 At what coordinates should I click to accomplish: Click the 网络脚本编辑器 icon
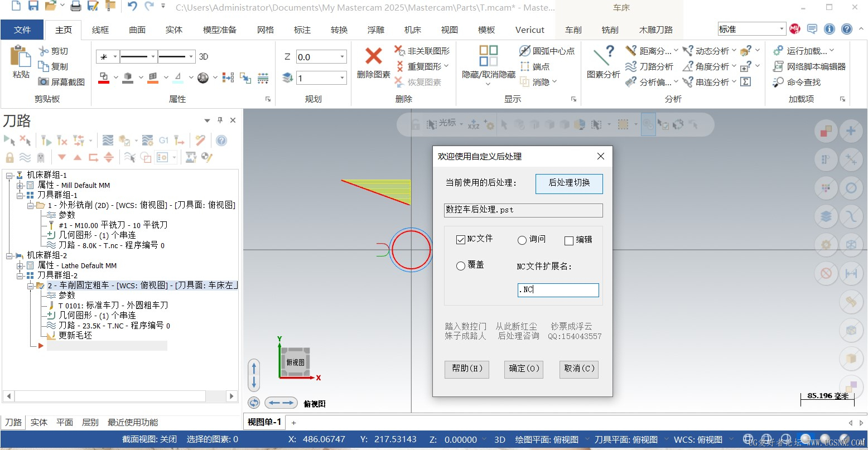[778, 66]
